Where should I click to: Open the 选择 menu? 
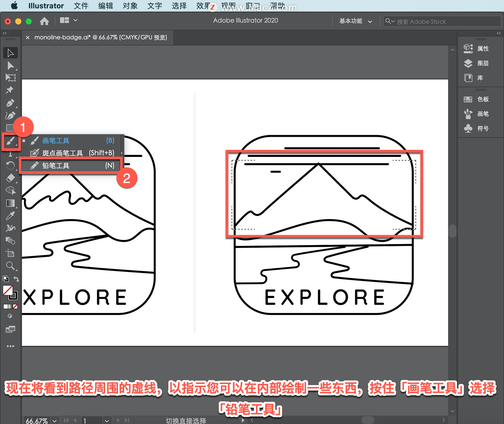179,6
